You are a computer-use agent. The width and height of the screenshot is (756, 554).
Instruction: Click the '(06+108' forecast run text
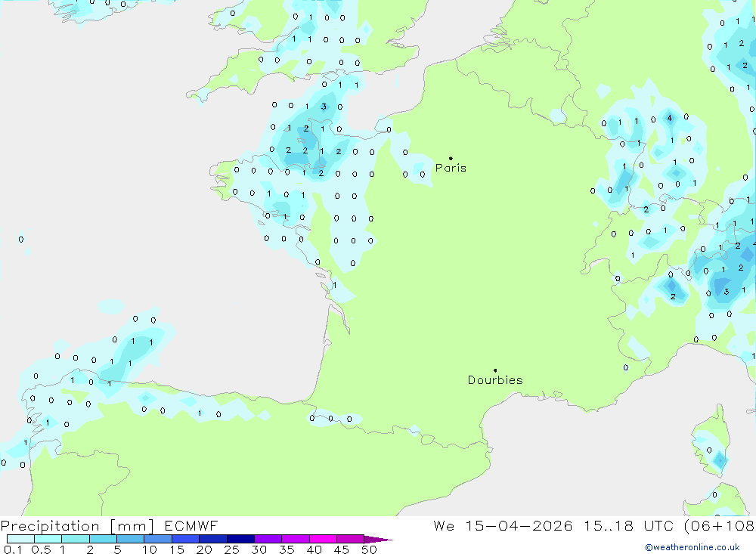click(719, 526)
